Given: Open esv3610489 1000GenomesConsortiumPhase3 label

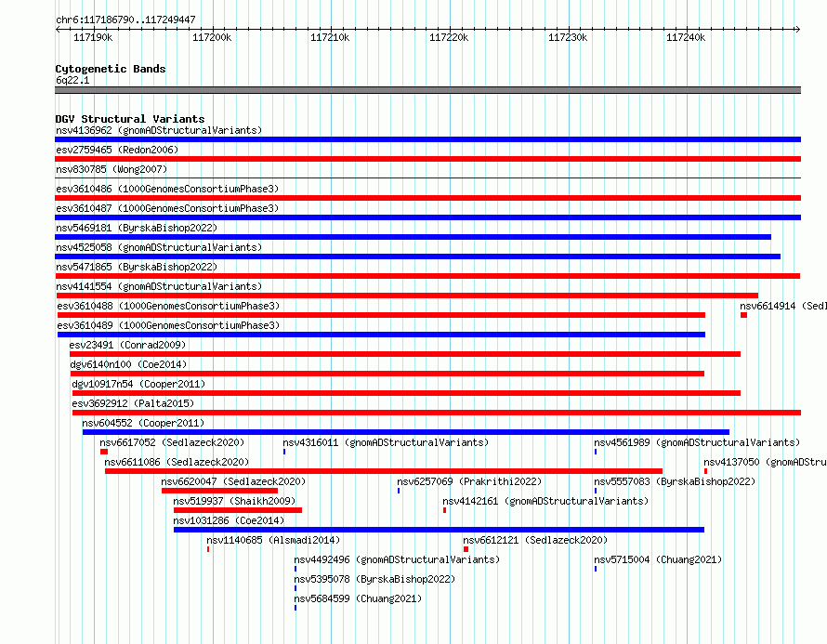Looking at the screenshot, I should click(168, 325).
